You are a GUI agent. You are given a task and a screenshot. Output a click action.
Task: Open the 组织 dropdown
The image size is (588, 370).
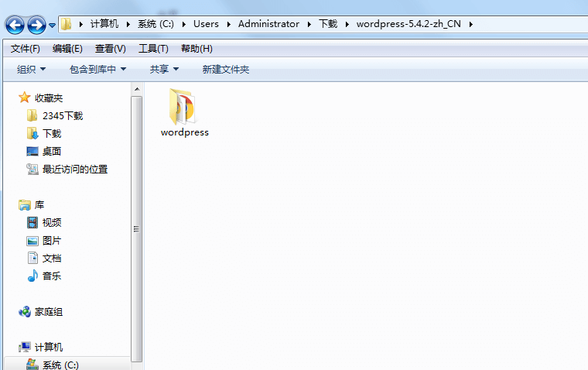pos(31,70)
